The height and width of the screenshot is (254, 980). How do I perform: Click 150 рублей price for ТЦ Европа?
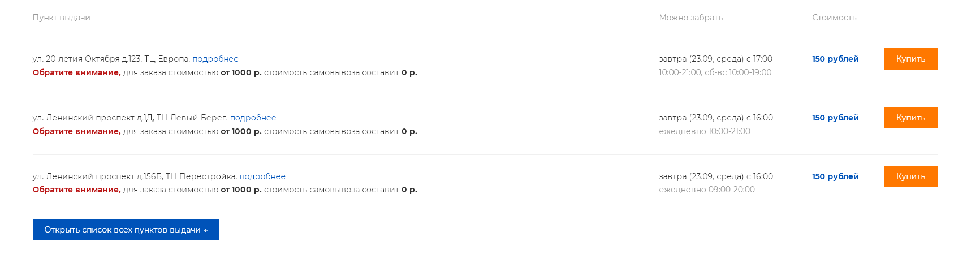coord(835,59)
